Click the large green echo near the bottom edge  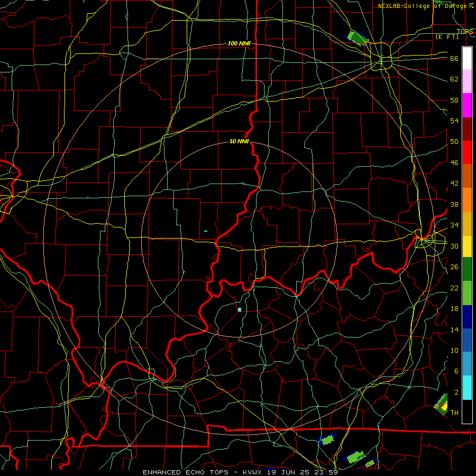pos(354,457)
